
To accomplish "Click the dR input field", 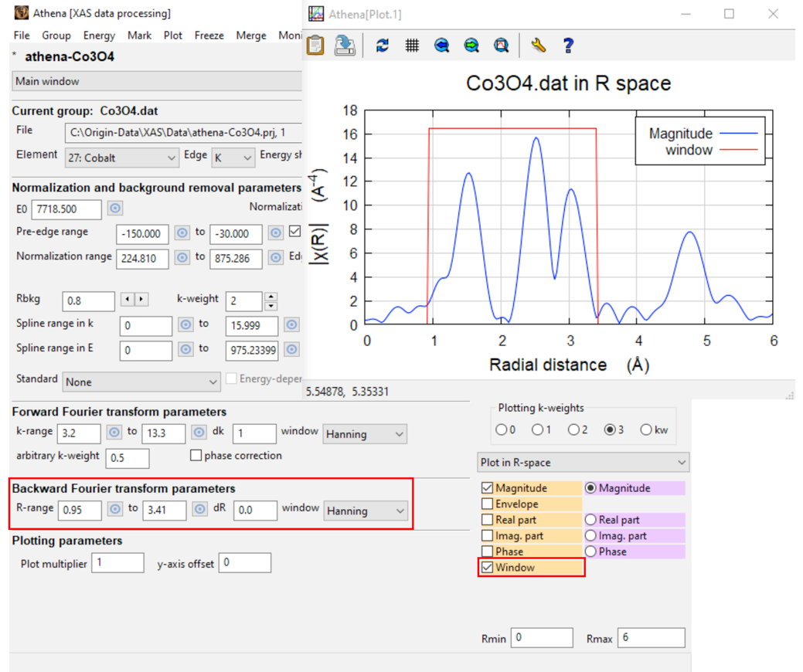I will point(255,511).
